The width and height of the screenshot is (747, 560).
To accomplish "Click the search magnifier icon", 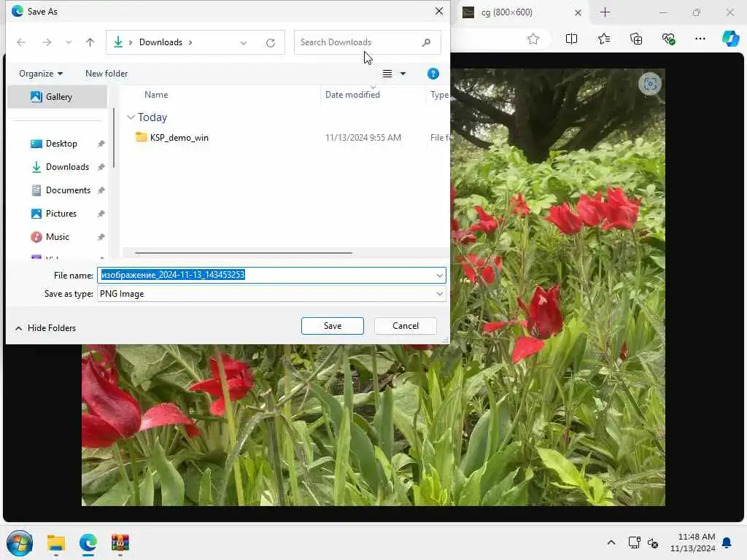I will click(x=426, y=42).
